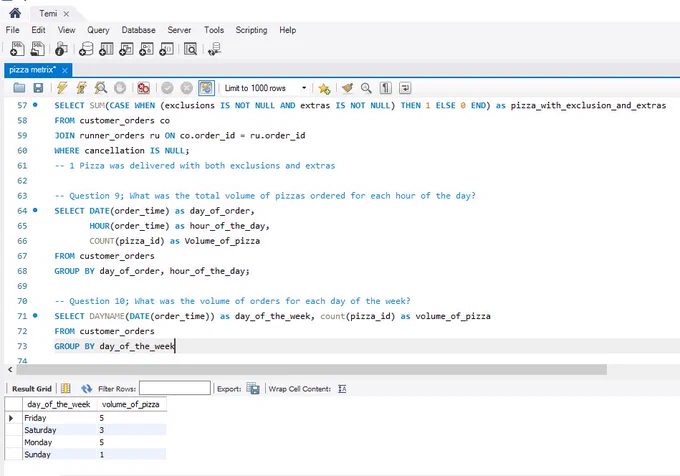The width and height of the screenshot is (680, 476).
Task: Toggle auto-commit mode button
Action: click(x=206, y=88)
